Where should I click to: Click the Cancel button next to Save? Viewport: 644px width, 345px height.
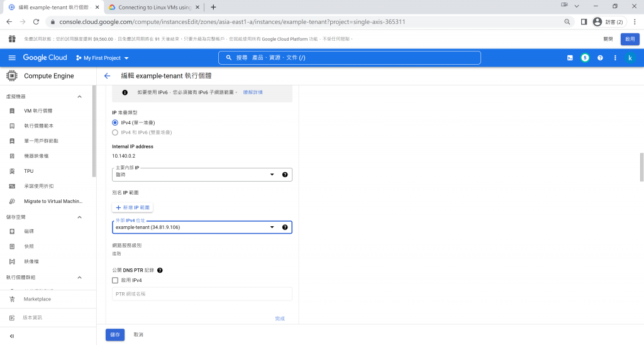[138, 335]
